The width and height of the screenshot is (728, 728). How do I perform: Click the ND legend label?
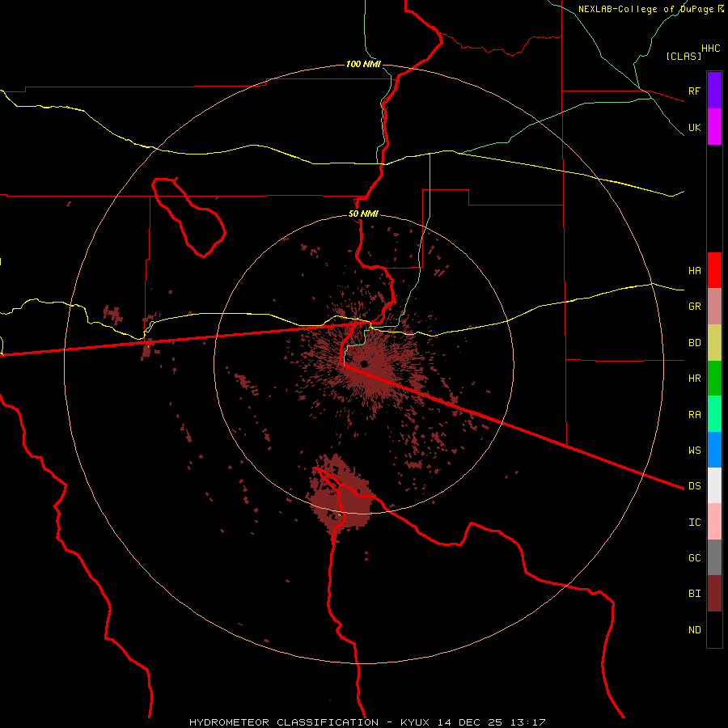point(694,629)
